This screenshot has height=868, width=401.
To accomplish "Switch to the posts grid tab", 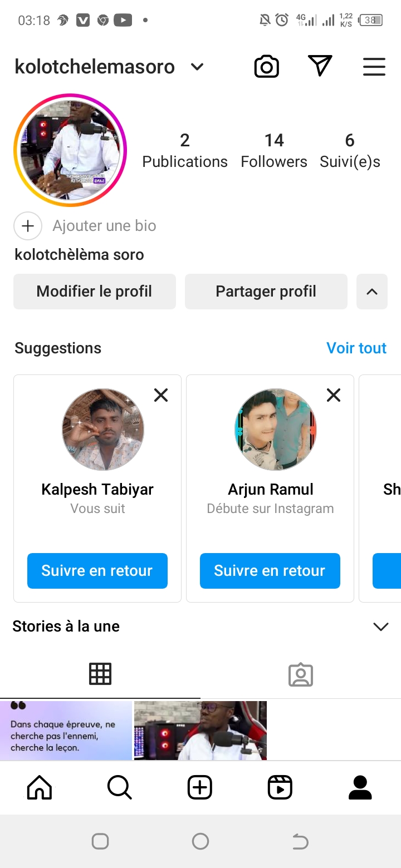I will coord(100,674).
